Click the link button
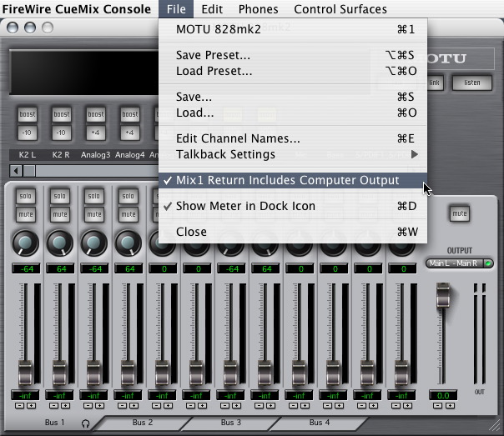Viewport: 504px width, 436px height. click(x=435, y=83)
